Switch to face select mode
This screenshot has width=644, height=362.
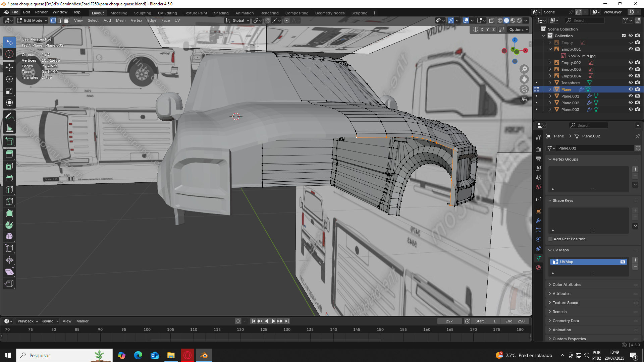[66, 20]
